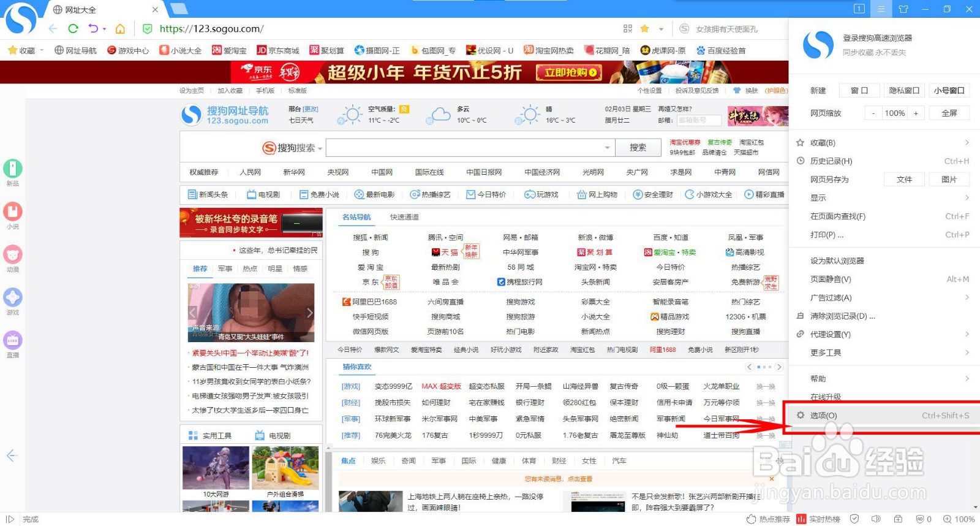
Task: Expand 代理设置(Y) submenu
Action: pos(967,334)
